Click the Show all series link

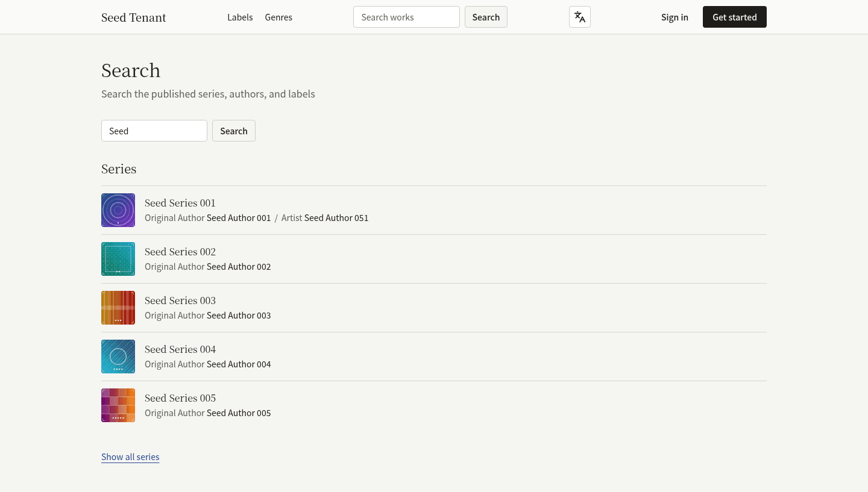[x=130, y=457]
